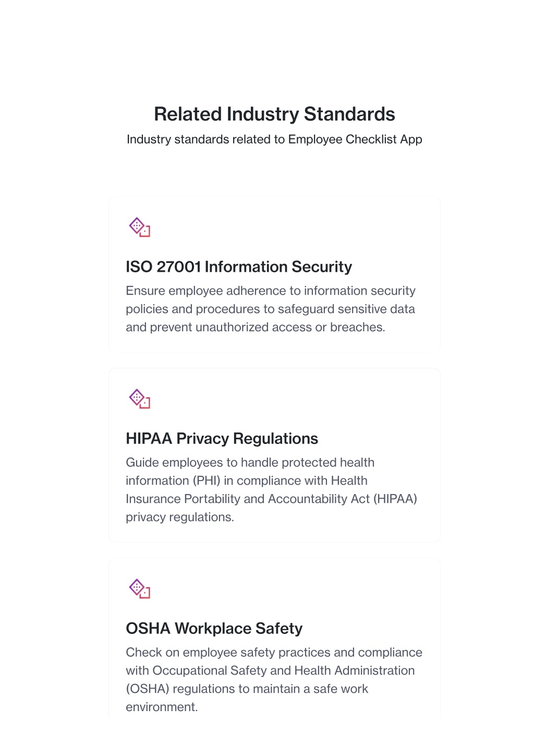Click the 'privacy regulations.' line in HIPAA card
This screenshot has height=756, width=534.
click(180, 517)
